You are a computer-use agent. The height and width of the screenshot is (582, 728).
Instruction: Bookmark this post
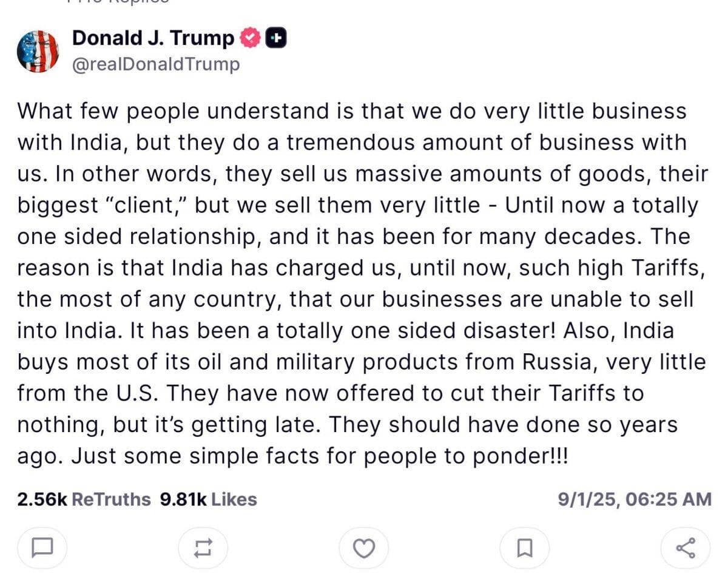click(524, 549)
